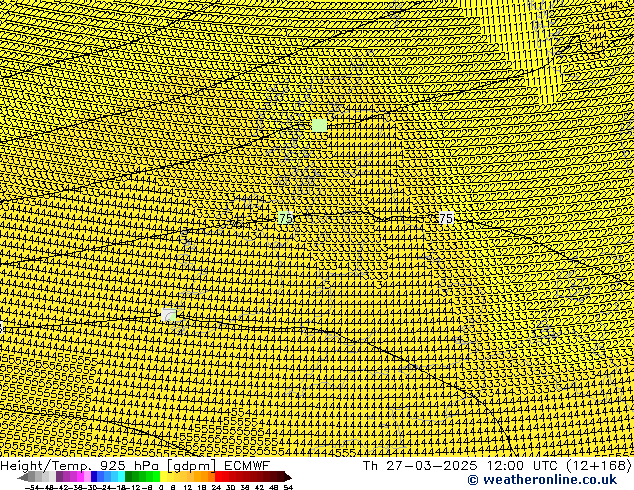Click the date 'Th 27-03-2025 12:00 UTC (12+168)'
The width and height of the screenshot is (634, 490).
497,466
